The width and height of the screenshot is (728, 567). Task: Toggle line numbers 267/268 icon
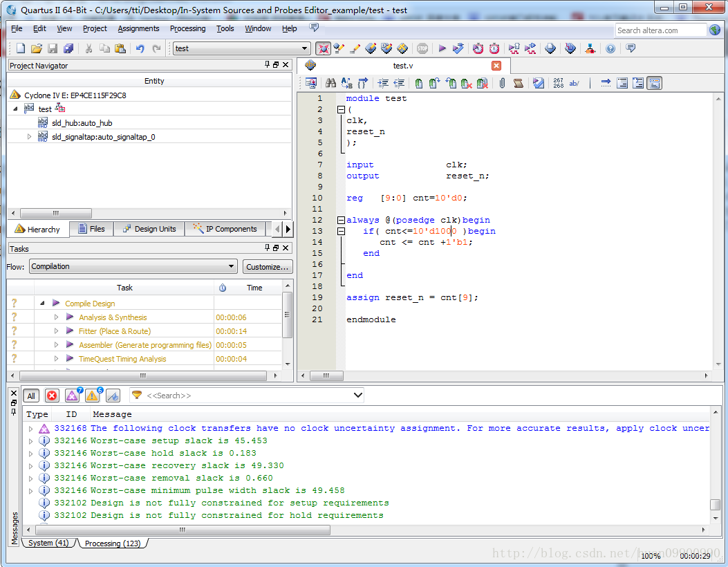[x=559, y=83]
